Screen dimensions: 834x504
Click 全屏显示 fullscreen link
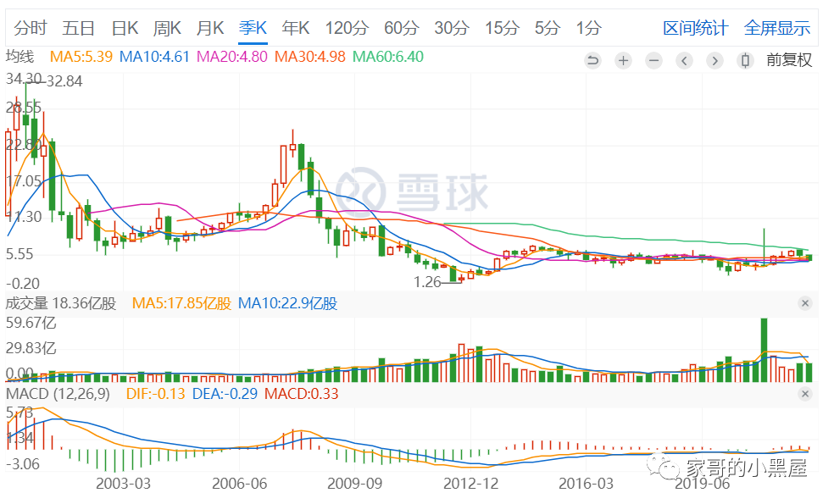pos(777,28)
